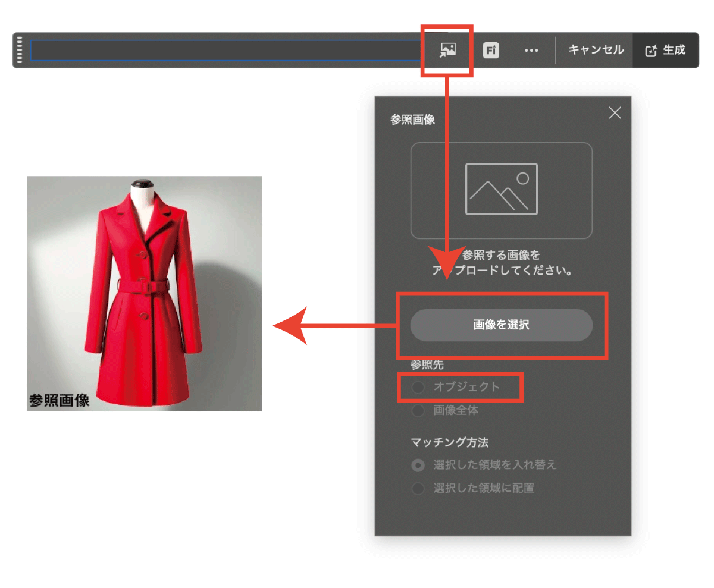Click the 参照画像 caption on coat photo

[x=59, y=400]
